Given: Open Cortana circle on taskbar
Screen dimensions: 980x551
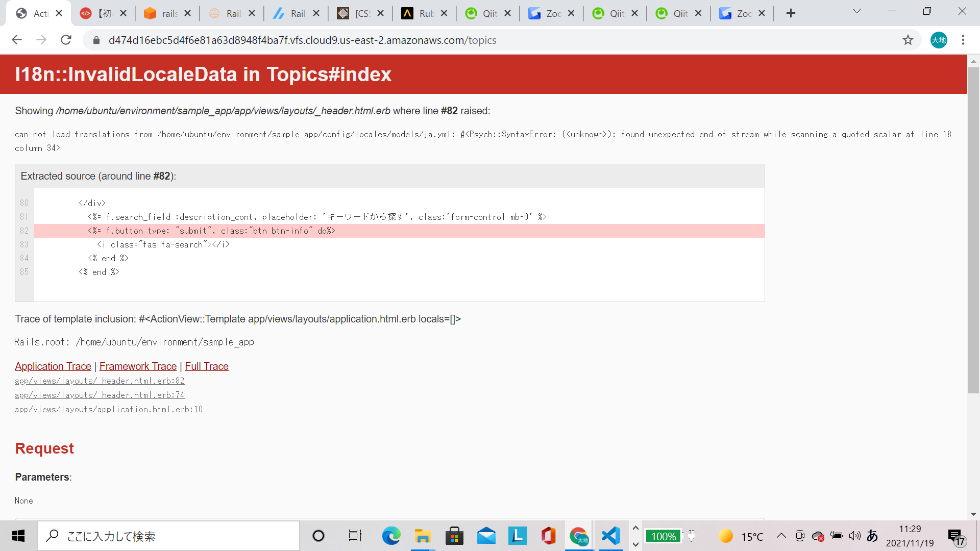Looking at the screenshot, I should point(318,536).
